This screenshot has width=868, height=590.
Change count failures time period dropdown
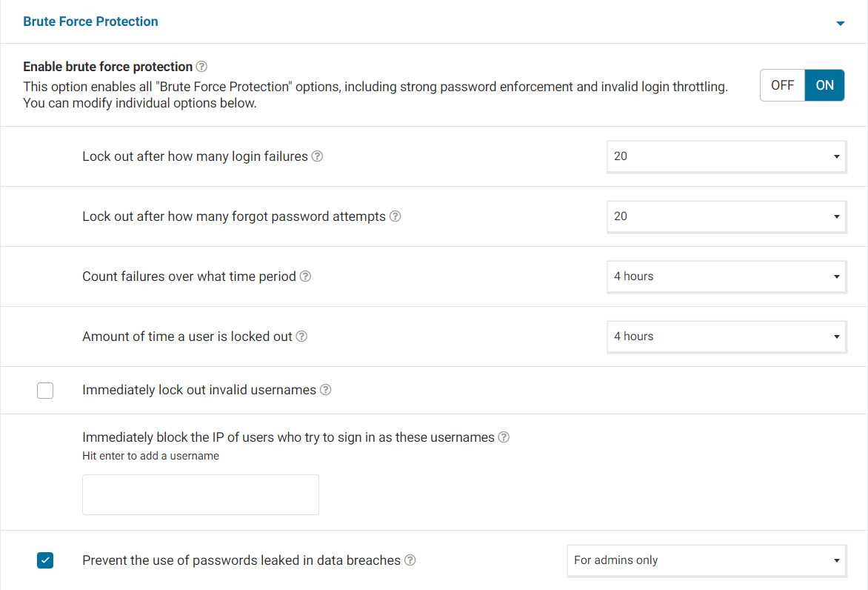click(726, 276)
